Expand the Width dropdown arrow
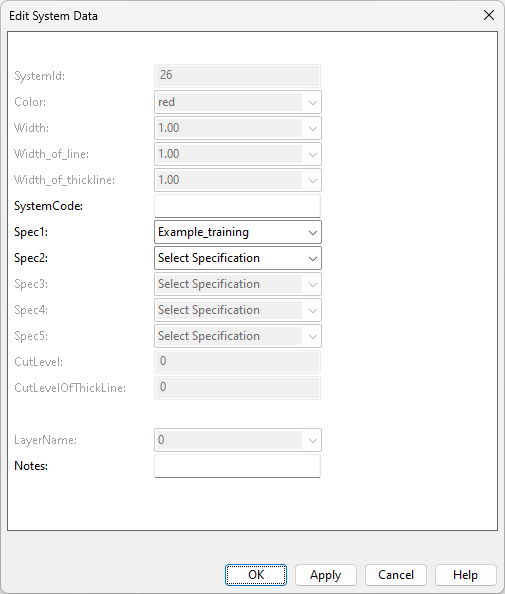505x594 pixels. click(x=313, y=128)
